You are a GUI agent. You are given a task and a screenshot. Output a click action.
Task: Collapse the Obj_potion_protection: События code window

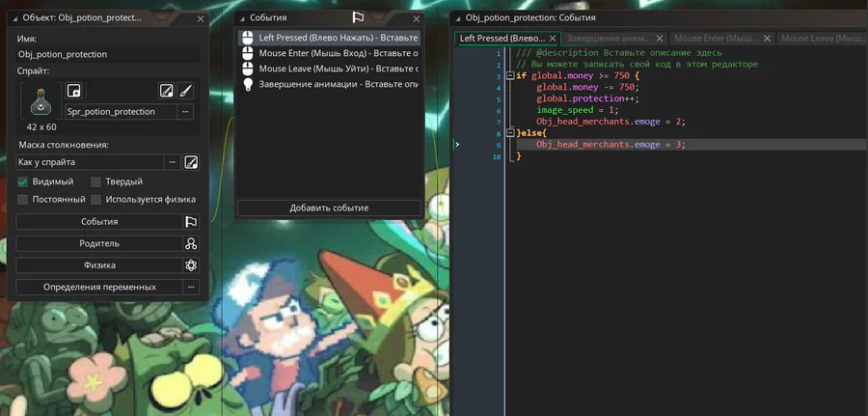458,18
